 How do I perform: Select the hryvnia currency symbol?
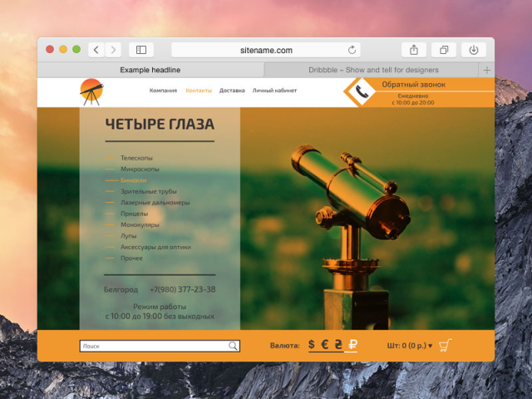pyautogui.click(x=338, y=344)
